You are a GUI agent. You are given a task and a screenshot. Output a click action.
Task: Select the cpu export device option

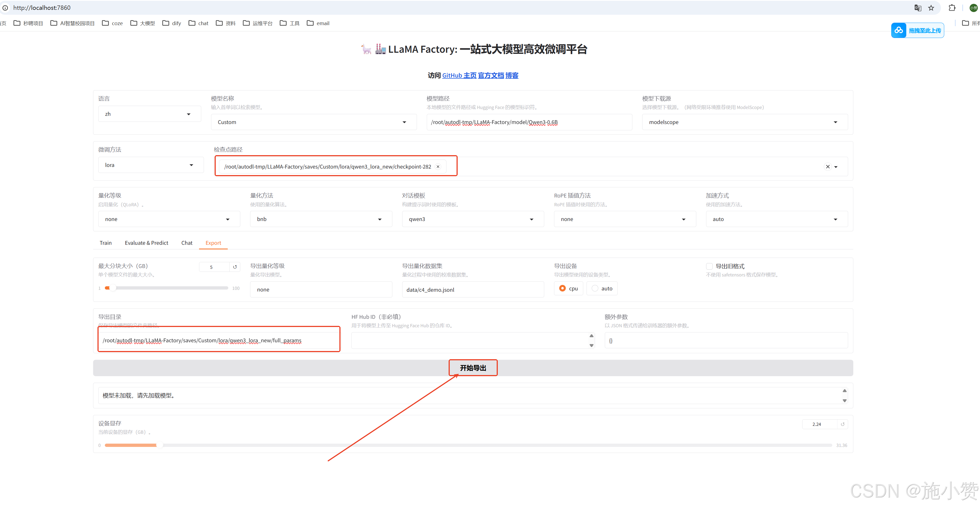click(x=569, y=288)
